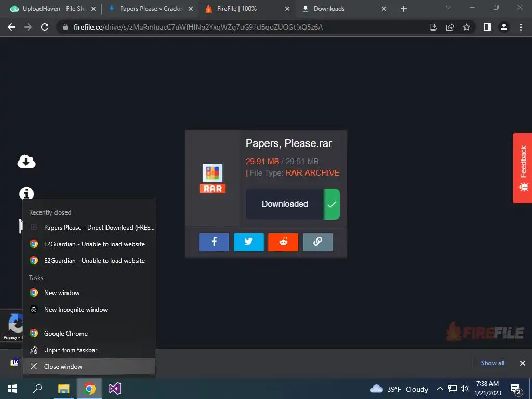Open a new browser tab
This screenshot has height=399, width=532.
(403, 9)
